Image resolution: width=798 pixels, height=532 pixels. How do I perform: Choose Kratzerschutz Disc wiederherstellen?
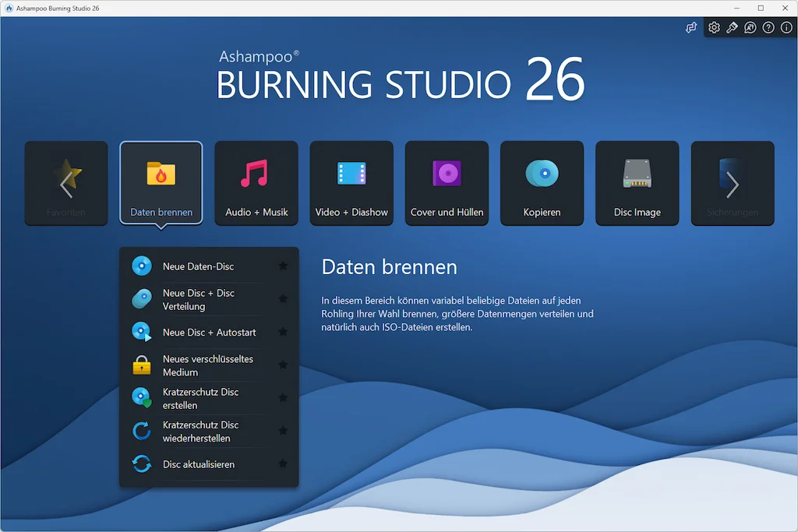[209, 432]
